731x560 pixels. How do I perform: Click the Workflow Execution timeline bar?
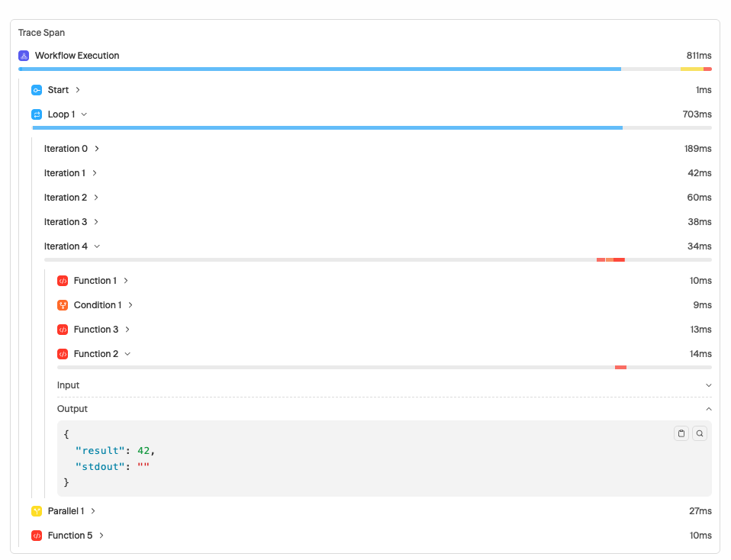[x=320, y=69]
